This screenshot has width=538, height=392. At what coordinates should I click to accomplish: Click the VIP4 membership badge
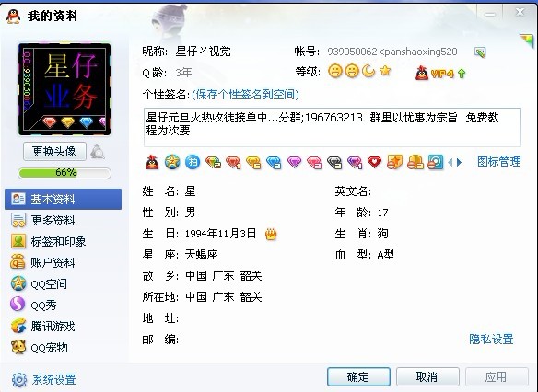click(435, 73)
